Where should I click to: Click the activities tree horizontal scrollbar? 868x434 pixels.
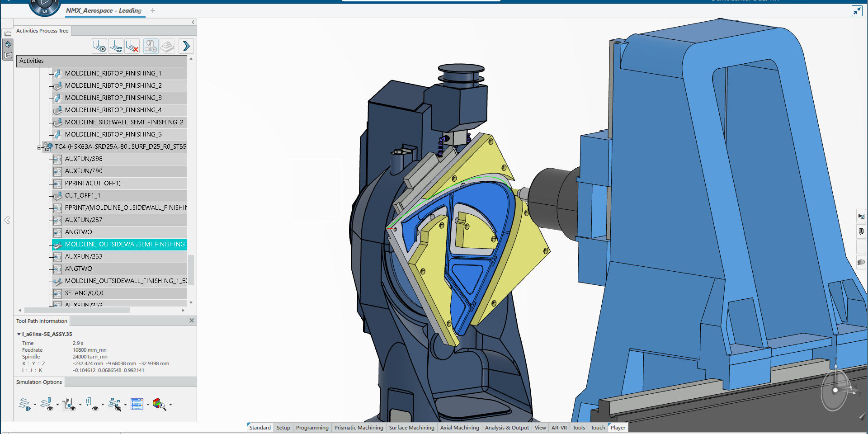click(77, 311)
